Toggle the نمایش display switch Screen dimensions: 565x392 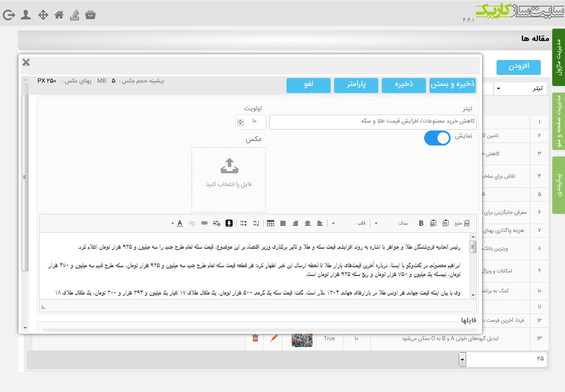point(437,138)
